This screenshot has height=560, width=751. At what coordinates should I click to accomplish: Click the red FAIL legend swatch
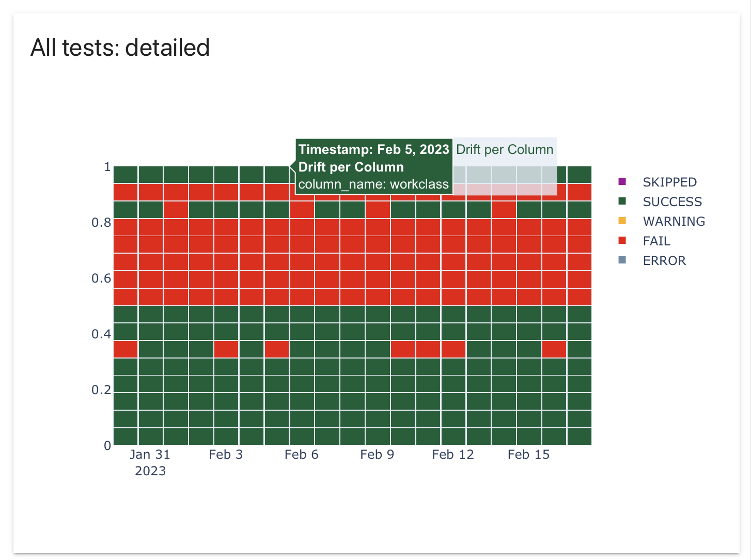click(x=622, y=241)
